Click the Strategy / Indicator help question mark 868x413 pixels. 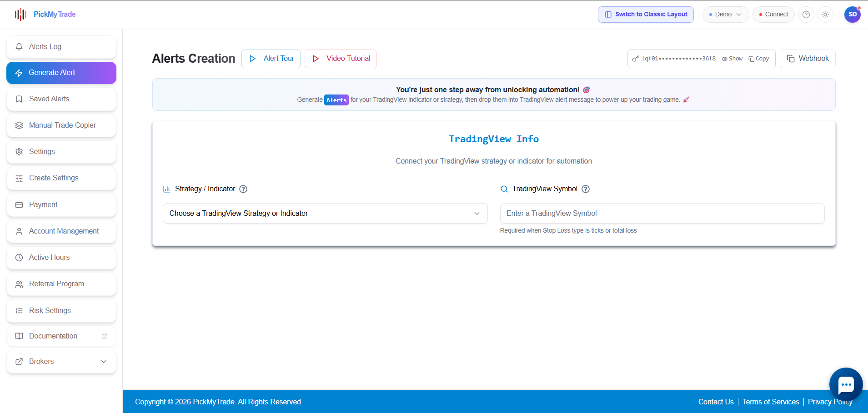(x=244, y=189)
